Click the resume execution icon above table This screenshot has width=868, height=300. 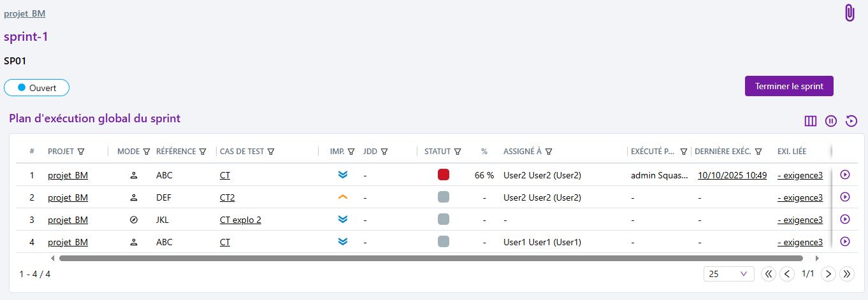click(x=851, y=121)
